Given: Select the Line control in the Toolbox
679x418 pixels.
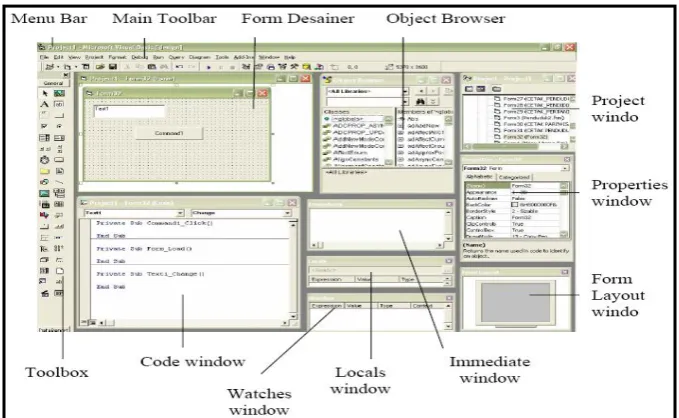Looking at the screenshot, I should [59, 182].
